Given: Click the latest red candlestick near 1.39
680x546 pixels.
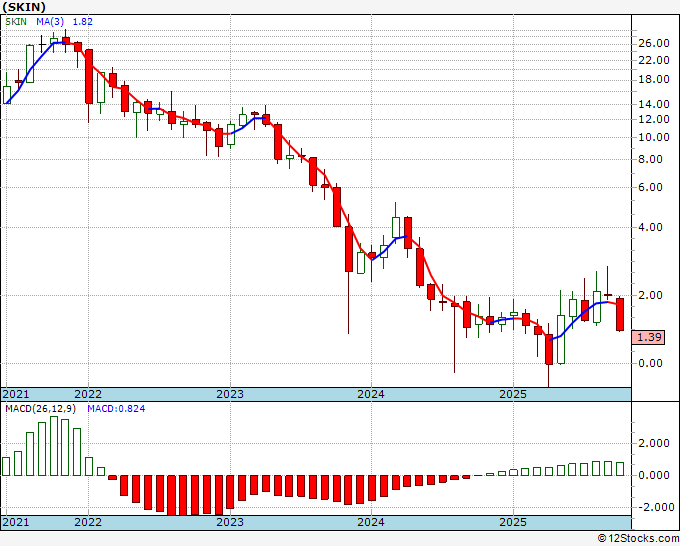Looking at the screenshot, I should [x=620, y=314].
